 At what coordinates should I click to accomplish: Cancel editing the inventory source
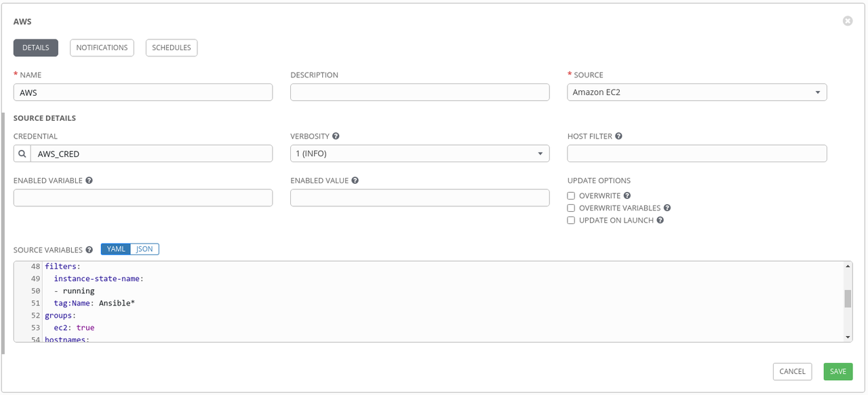[x=792, y=371]
